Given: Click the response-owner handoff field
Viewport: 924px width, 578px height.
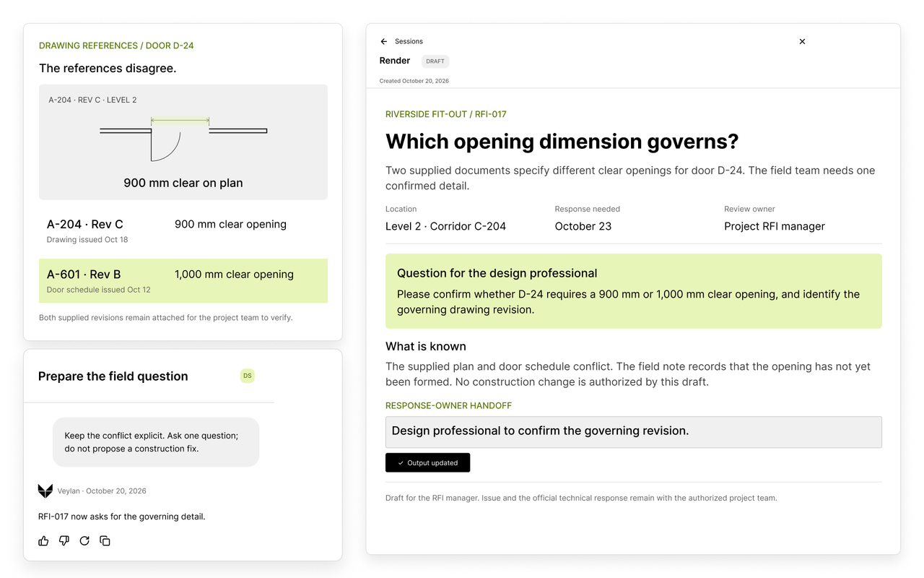Looking at the screenshot, I should click(634, 431).
